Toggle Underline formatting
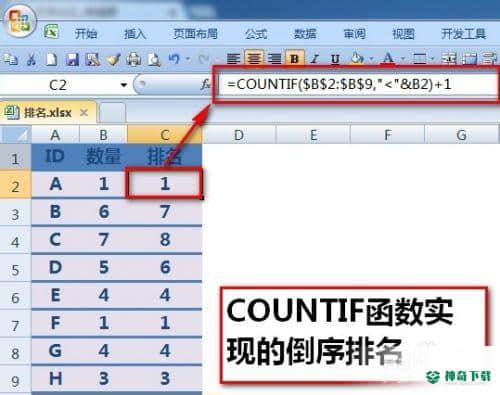The image size is (500, 395). tap(335, 59)
